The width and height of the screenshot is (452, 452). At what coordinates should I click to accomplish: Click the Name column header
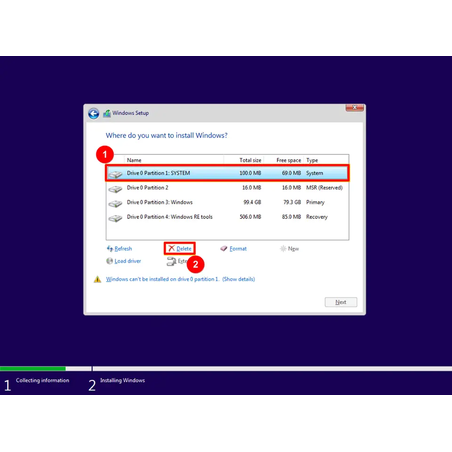pyautogui.click(x=134, y=160)
